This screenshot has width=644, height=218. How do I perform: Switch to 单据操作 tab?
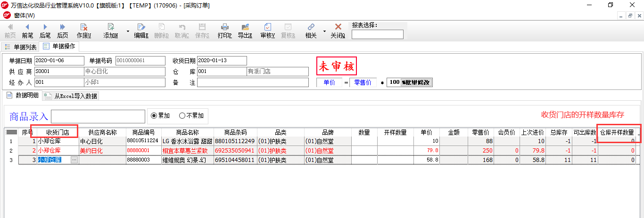pyautogui.click(x=59, y=47)
